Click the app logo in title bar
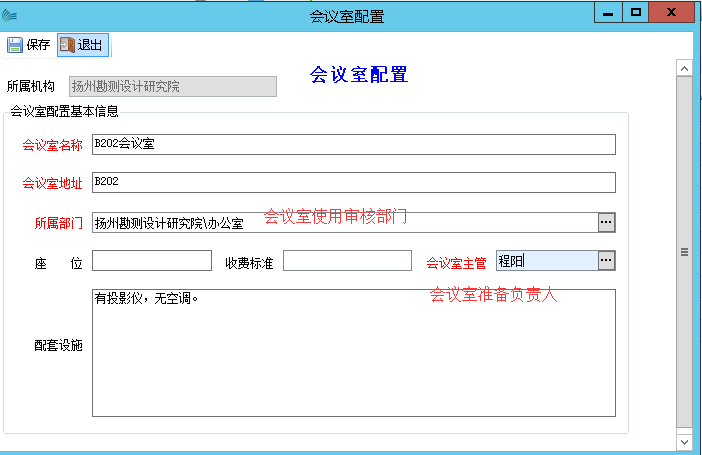 (9, 16)
